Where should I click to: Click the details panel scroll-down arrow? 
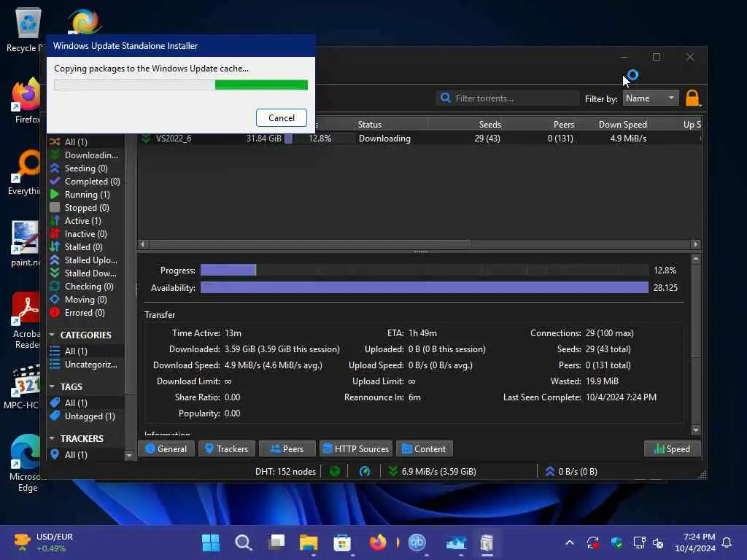(x=695, y=430)
